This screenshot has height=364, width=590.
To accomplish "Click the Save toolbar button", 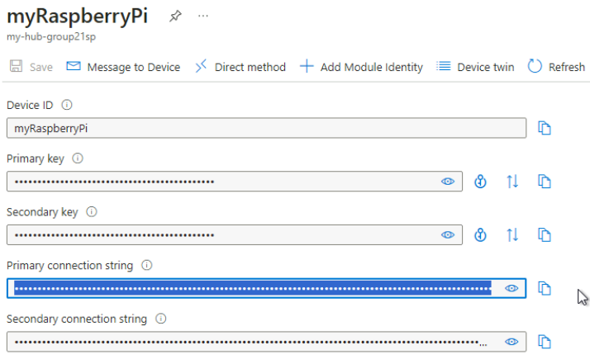I will (x=31, y=67).
